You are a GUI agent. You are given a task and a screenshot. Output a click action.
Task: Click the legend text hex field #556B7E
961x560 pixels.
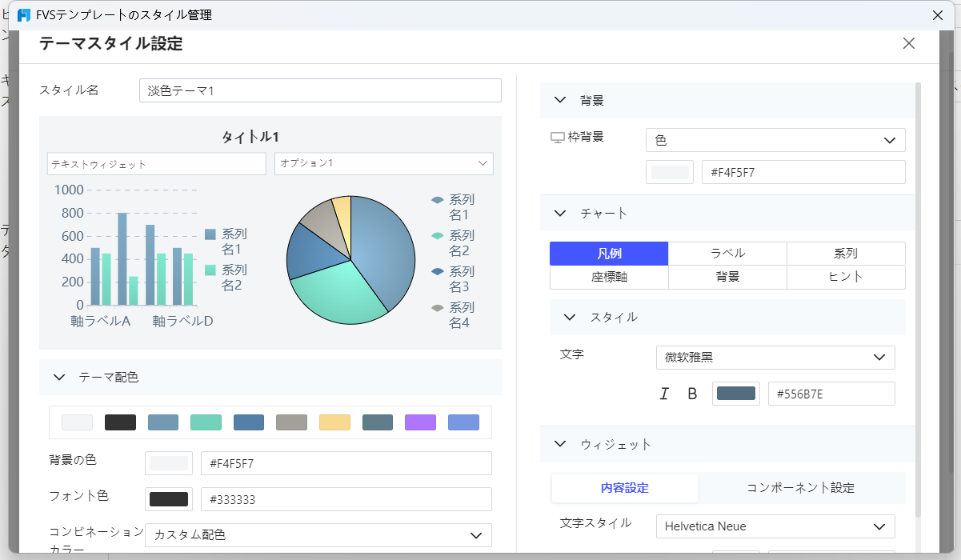pyautogui.click(x=831, y=394)
